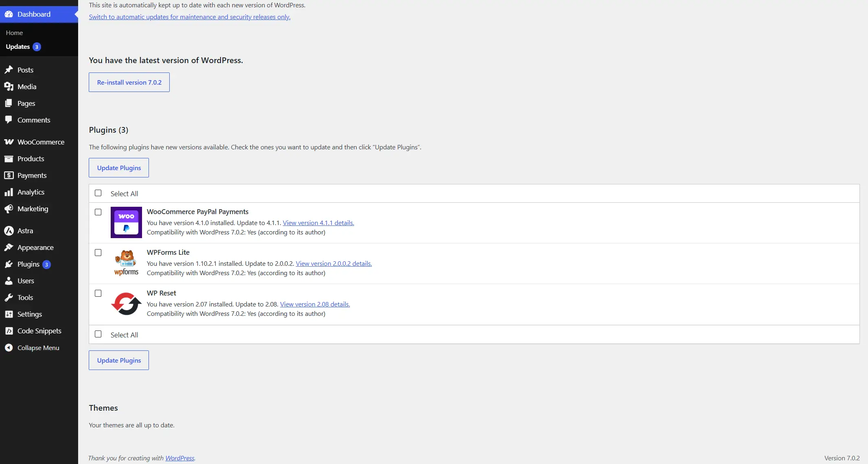Open Payments in the sidebar

(32, 175)
